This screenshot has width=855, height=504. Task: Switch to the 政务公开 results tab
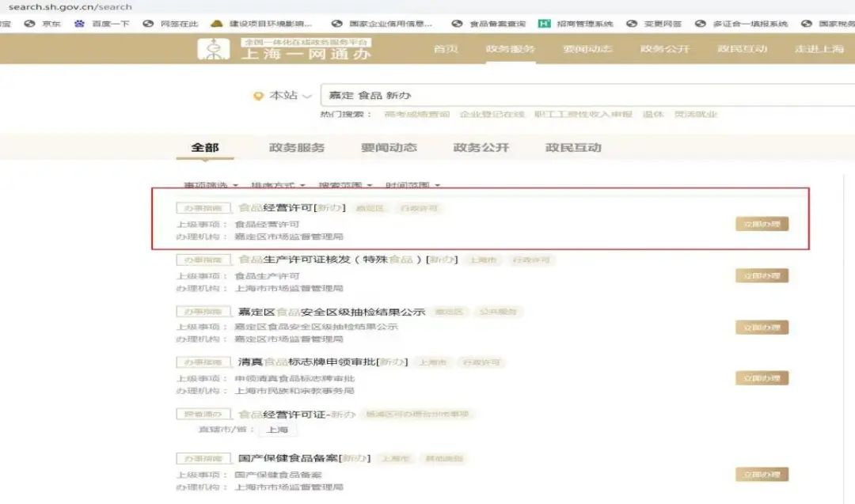pyautogui.click(x=481, y=148)
